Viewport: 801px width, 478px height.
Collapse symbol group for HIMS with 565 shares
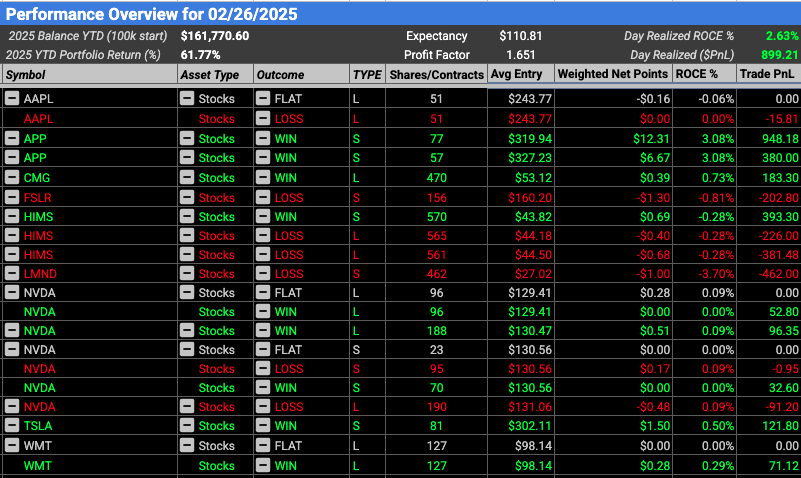(12, 235)
